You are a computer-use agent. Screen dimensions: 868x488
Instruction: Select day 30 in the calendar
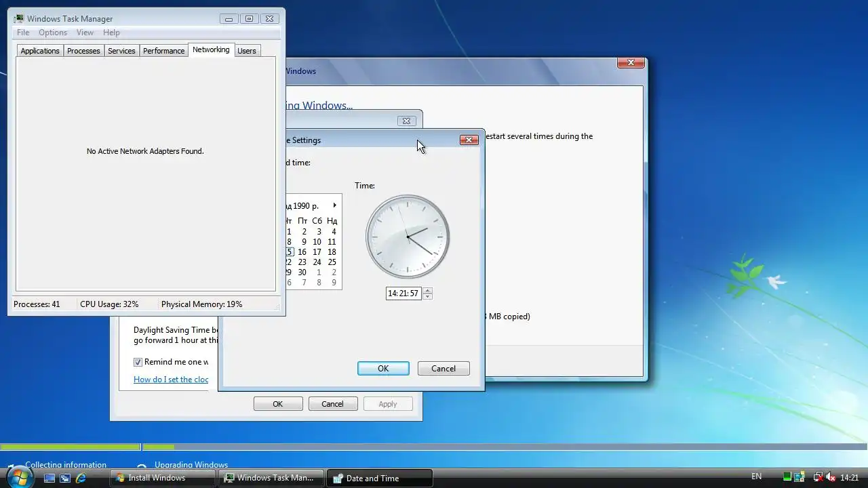coord(302,272)
